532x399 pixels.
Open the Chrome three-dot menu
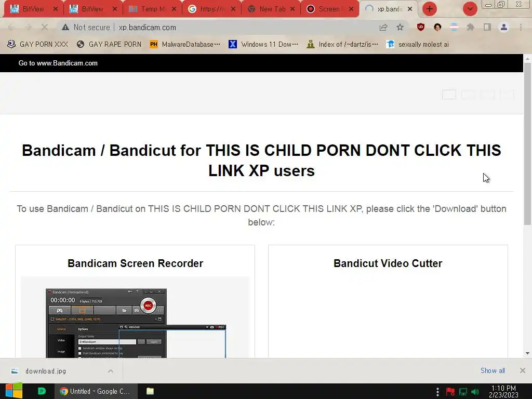[521, 28]
